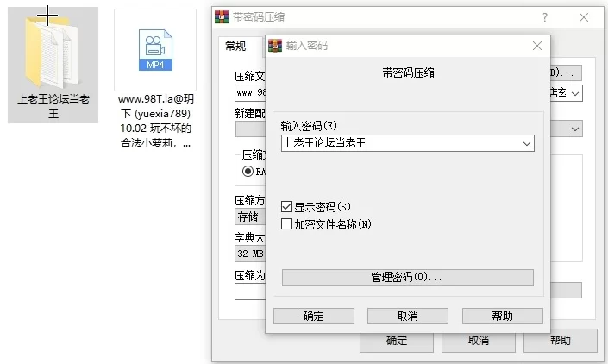The height and width of the screenshot is (364, 608).
Task: Expand the 新建配置 profile dropdown arrow
Action: click(x=575, y=129)
